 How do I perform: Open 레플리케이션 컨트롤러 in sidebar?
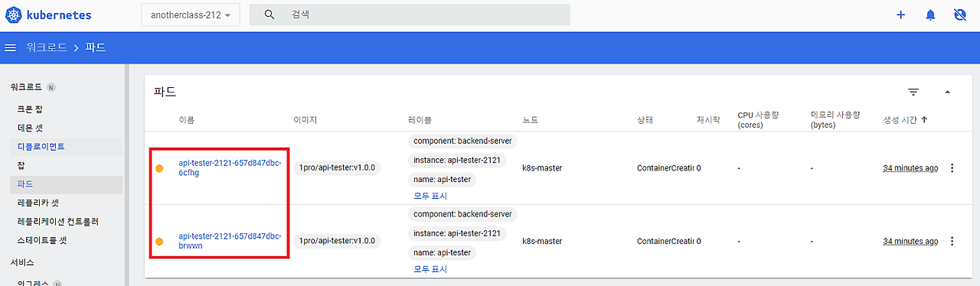click(58, 222)
